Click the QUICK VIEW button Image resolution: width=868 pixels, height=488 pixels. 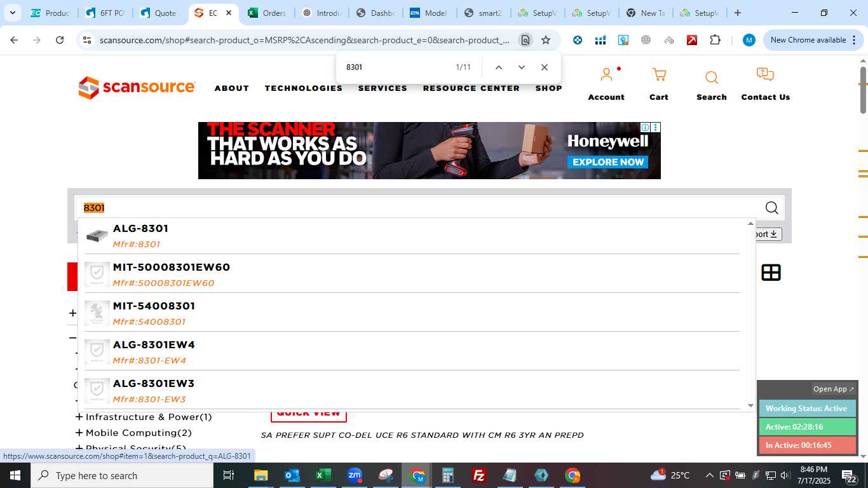coord(309,414)
